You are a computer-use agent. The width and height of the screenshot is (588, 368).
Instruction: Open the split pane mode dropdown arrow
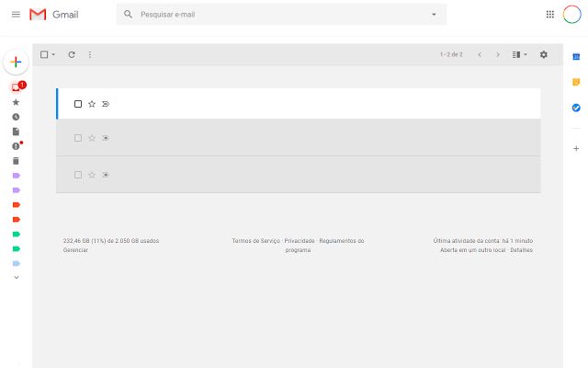525,54
